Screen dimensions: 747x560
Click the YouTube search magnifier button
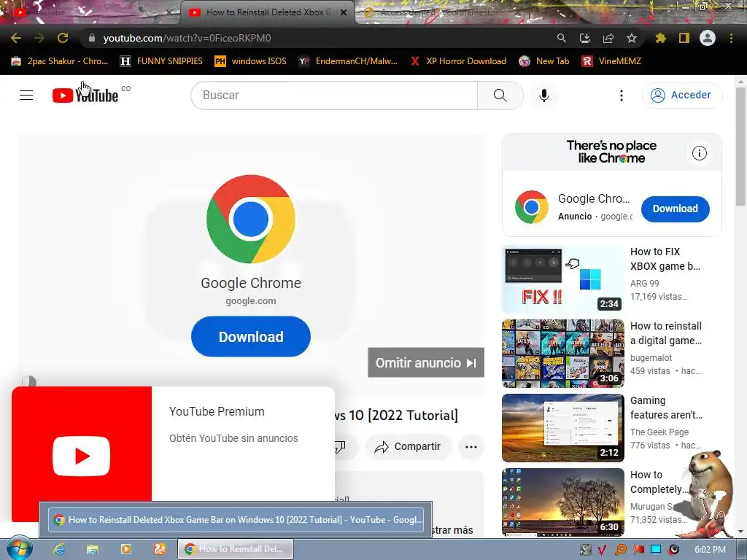click(500, 96)
